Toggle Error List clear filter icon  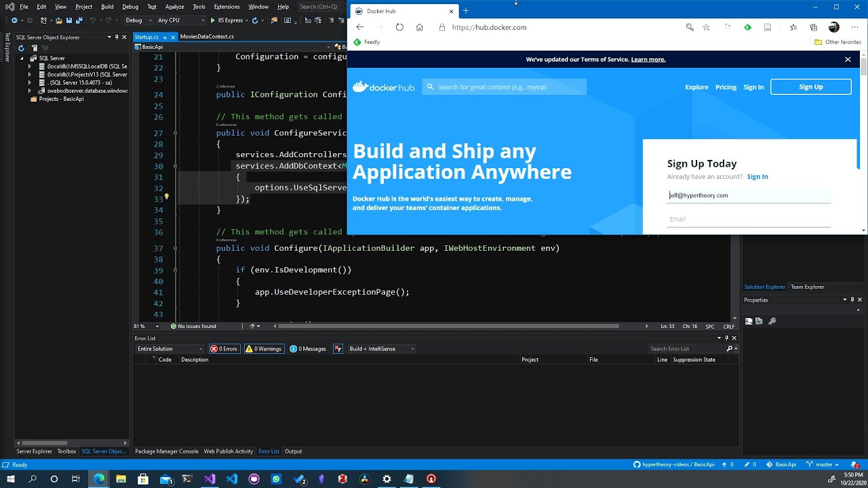(338, 349)
